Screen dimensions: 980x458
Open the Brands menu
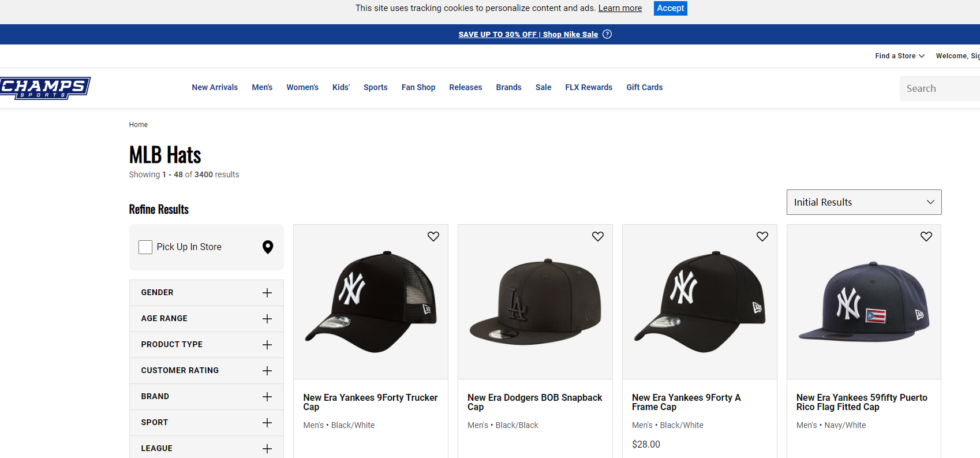[x=508, y=87]
